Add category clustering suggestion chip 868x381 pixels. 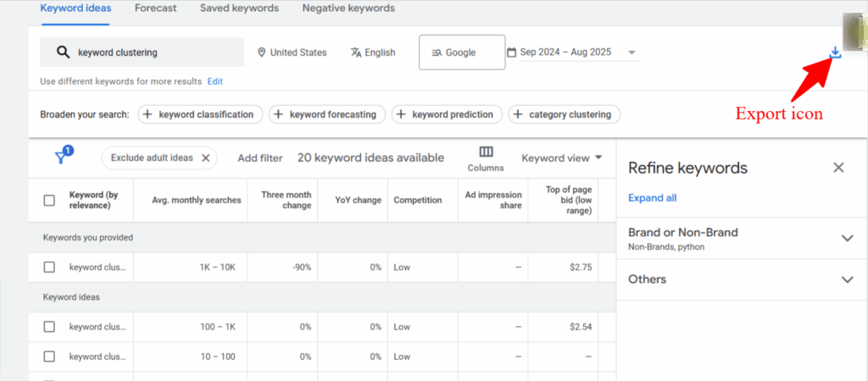coord(565,114)
